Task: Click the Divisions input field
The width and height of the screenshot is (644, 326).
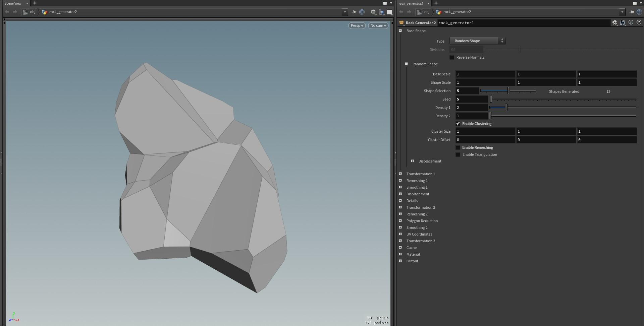Action: [x=466, y=49]
